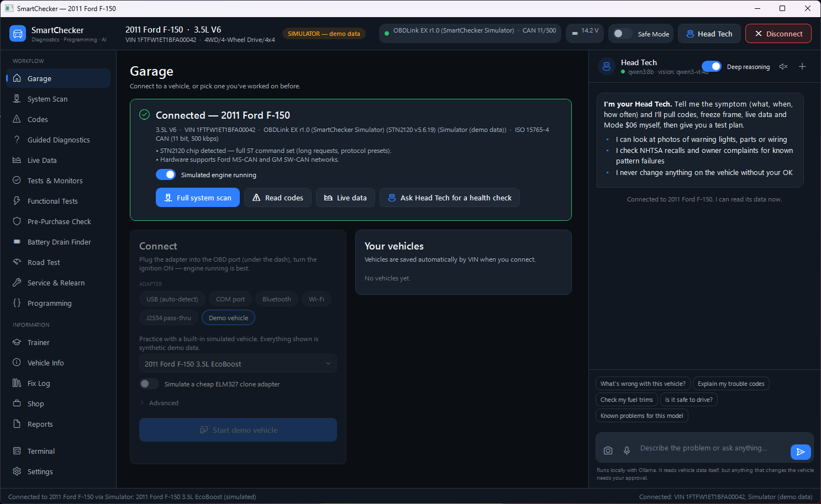Click the Tests & Monitors check icon

(17, 181)
